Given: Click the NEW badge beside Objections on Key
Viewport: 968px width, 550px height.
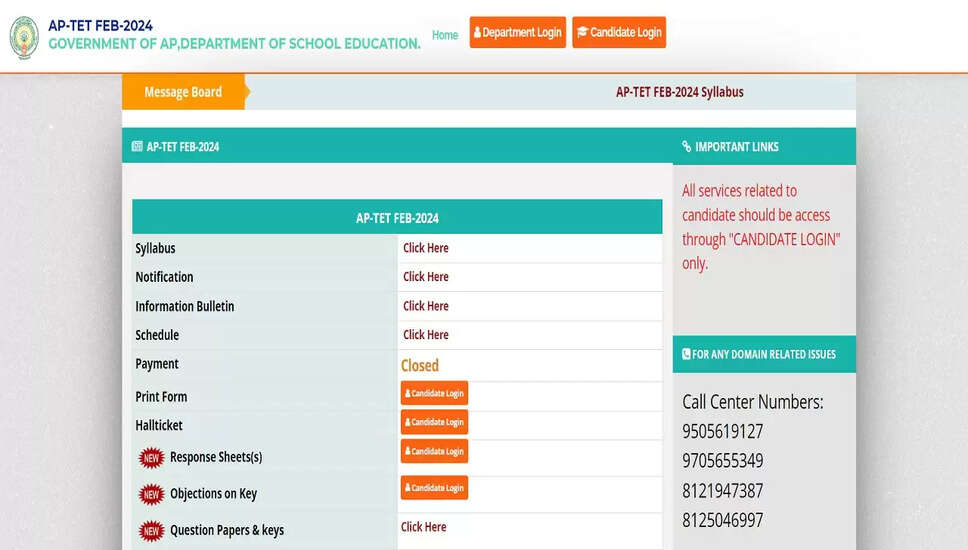Looking at the screenshot, I should coord(151,494).
